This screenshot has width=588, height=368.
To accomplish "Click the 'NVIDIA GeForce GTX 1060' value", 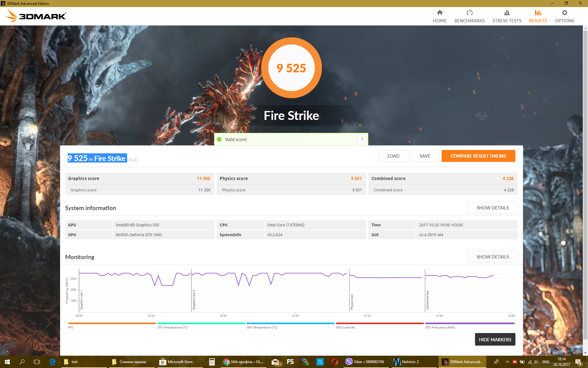I will [x=138, y=235].
